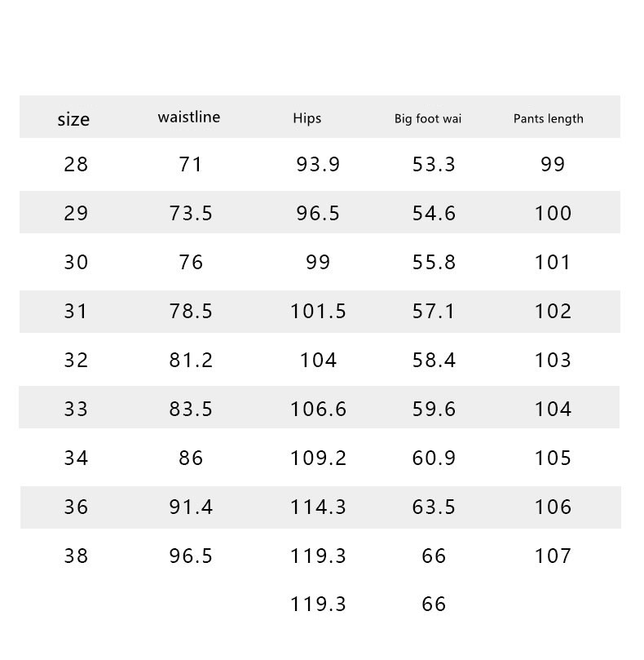This screenshot has width=644, height=660.
Task: Click hips value 101.5
Action: point(318,312)
